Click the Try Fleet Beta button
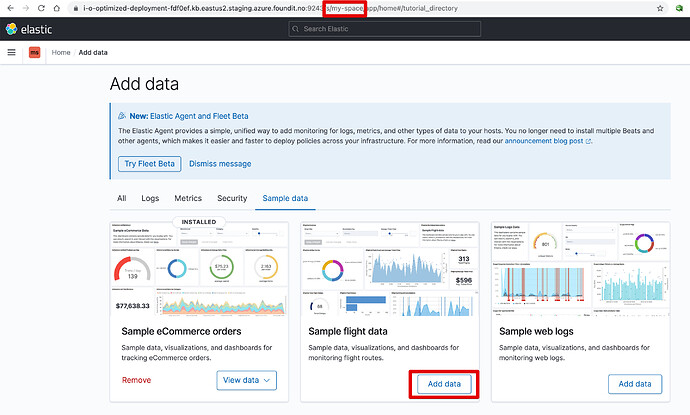 pos(150,164)
